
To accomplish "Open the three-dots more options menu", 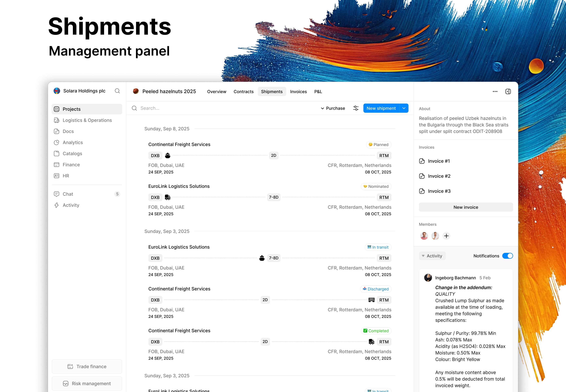I will (495, 91).
